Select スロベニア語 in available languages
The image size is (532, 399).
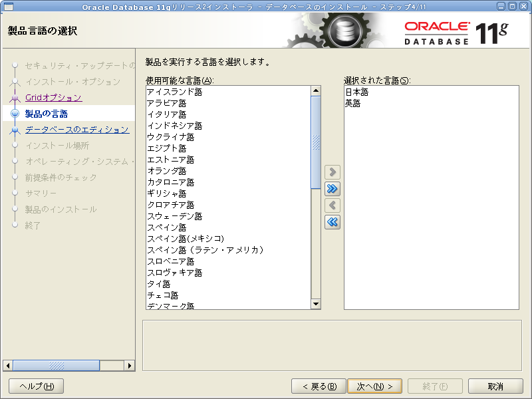click(x=228, y=261)
